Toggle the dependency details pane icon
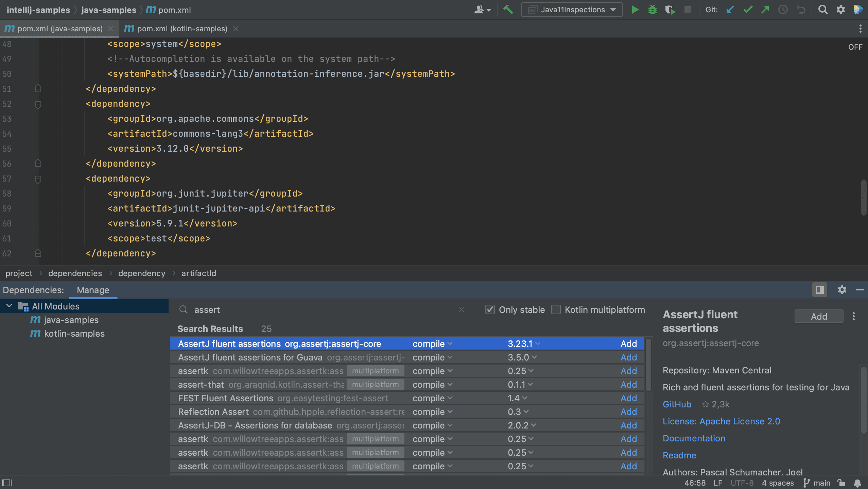The image size is (868, 489). coord(819,290)
